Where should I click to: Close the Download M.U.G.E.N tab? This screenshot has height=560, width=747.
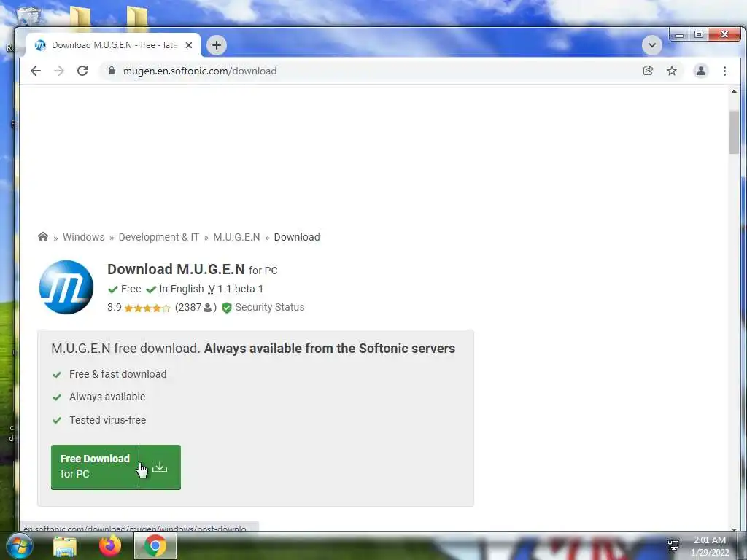point(189,45)
